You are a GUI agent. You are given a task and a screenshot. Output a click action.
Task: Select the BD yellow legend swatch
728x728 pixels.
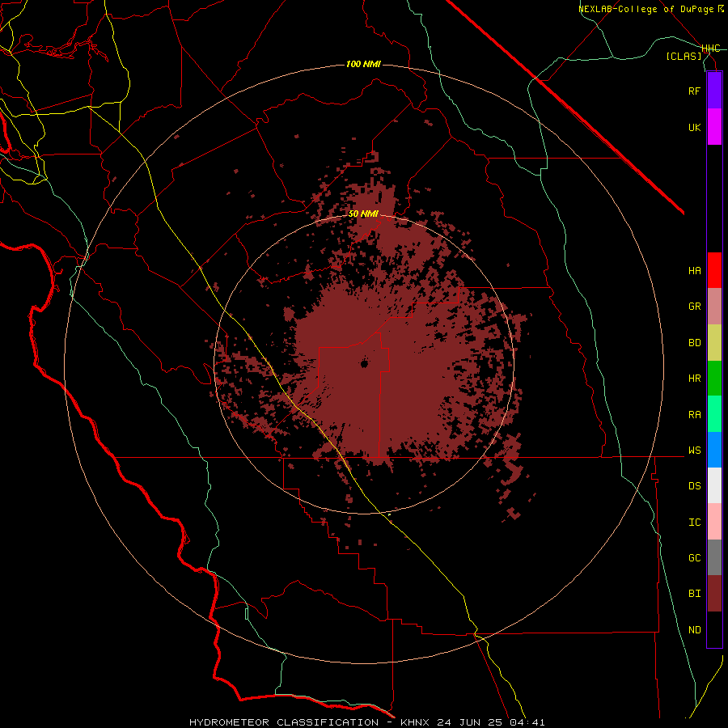pyautogui.click(x=714, y=343)
